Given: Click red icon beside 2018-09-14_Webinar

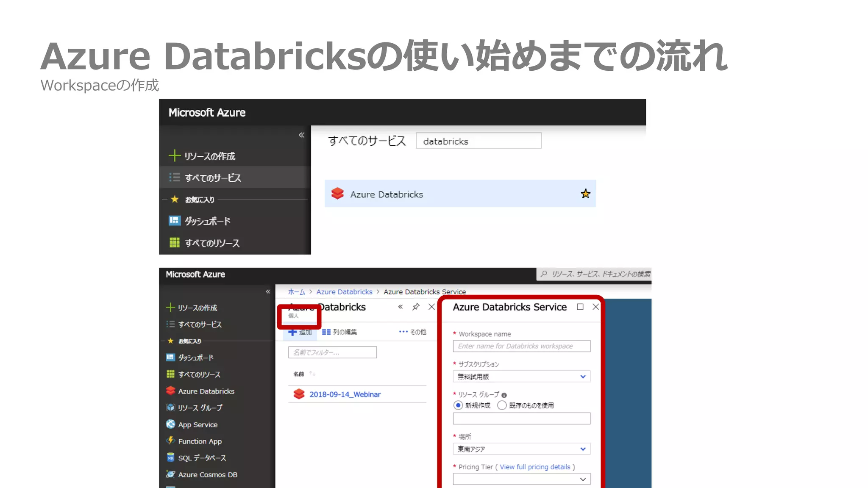Looking at the screenshot, I should pyautogui.click(x=299, y=394).
